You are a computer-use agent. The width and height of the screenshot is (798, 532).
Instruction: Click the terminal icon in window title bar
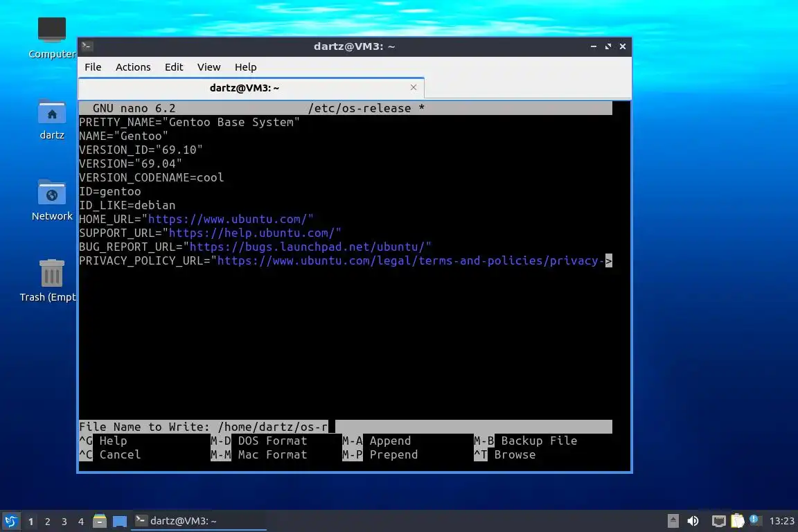(87, 46)
